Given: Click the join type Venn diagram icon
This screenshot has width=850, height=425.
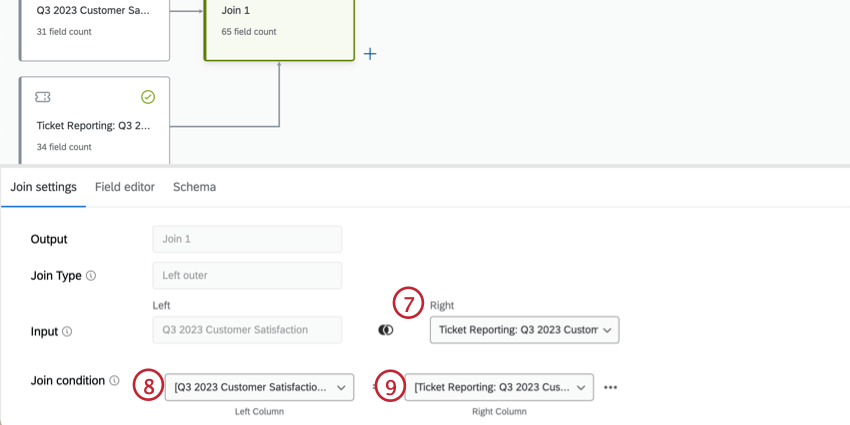Looking at the screenshot, I should (386, 330).
